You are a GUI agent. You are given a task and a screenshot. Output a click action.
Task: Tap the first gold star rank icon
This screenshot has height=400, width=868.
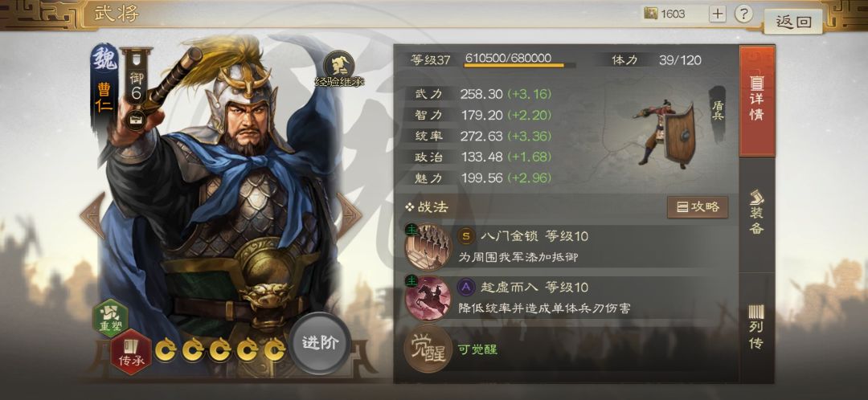(166, 349)
